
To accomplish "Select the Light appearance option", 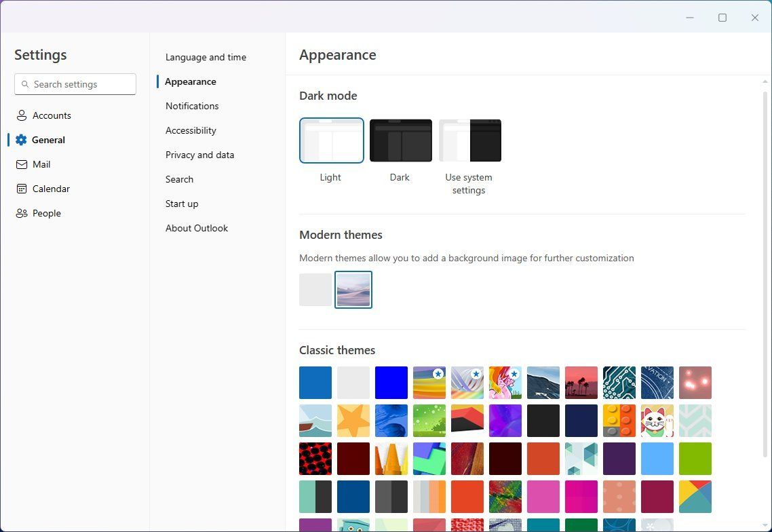I will coord(331,140).
